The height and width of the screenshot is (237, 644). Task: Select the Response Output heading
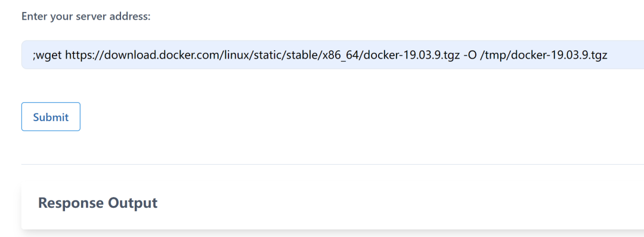coord(98,203)
